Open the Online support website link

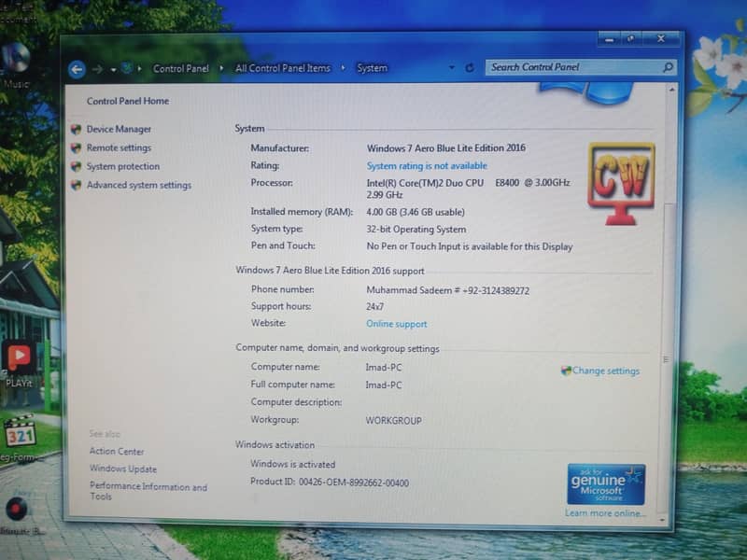click(x=396, y=324)
